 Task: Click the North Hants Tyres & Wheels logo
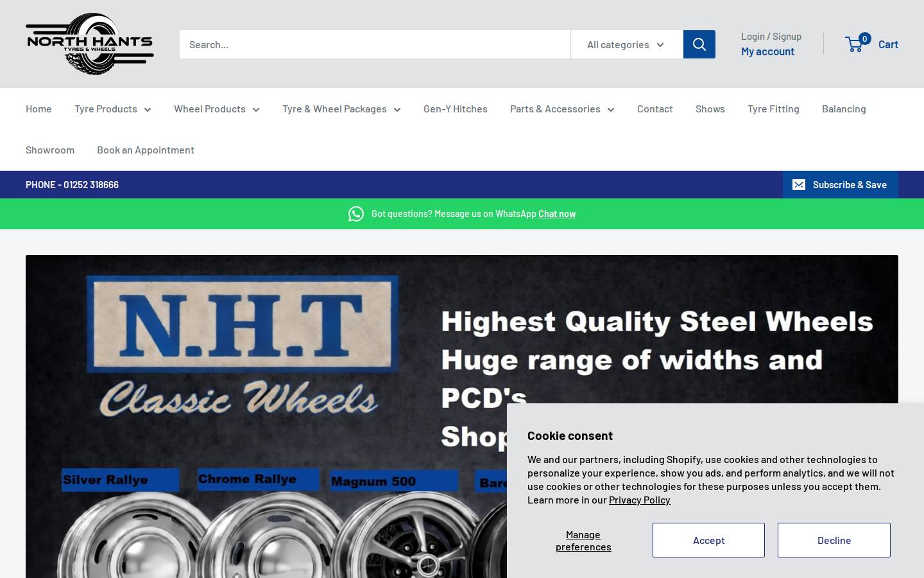pyautogui.click(x=90, y=44)
